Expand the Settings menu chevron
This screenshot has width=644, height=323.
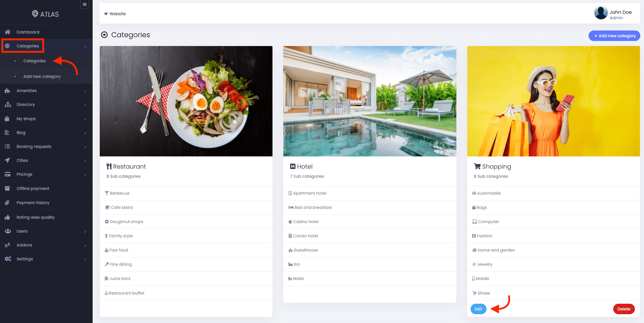pos(85,259)
